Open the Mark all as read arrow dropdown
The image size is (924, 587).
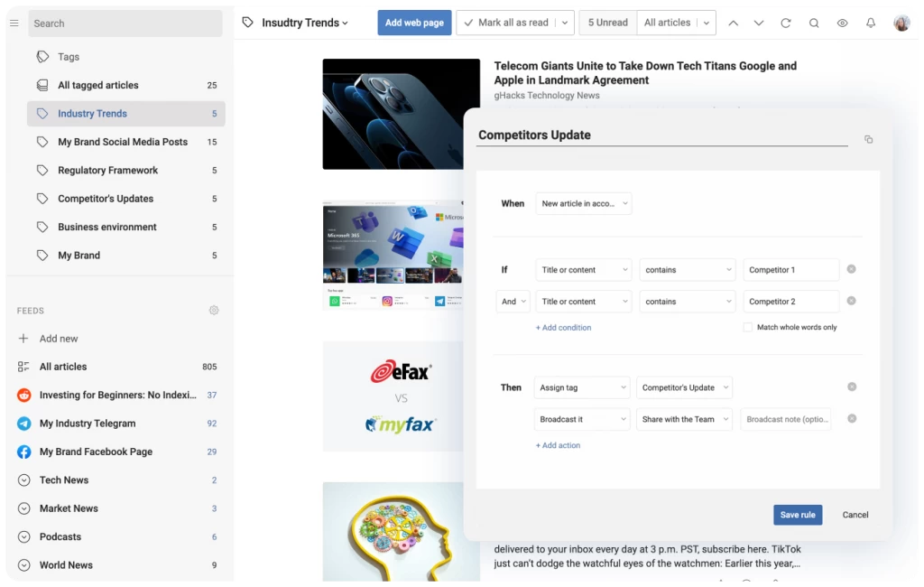click(x=565, y=23)
